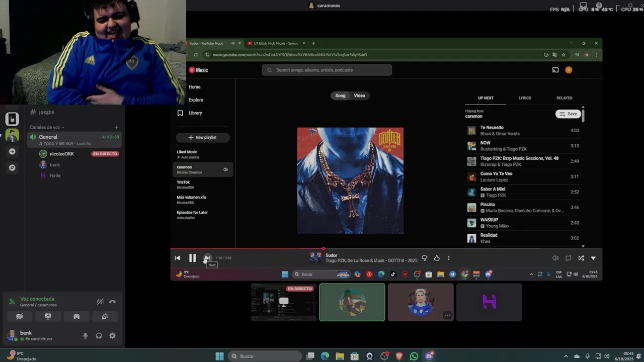Toggle Discord noise suppression icon
The image size is (644, 362).
100,302
